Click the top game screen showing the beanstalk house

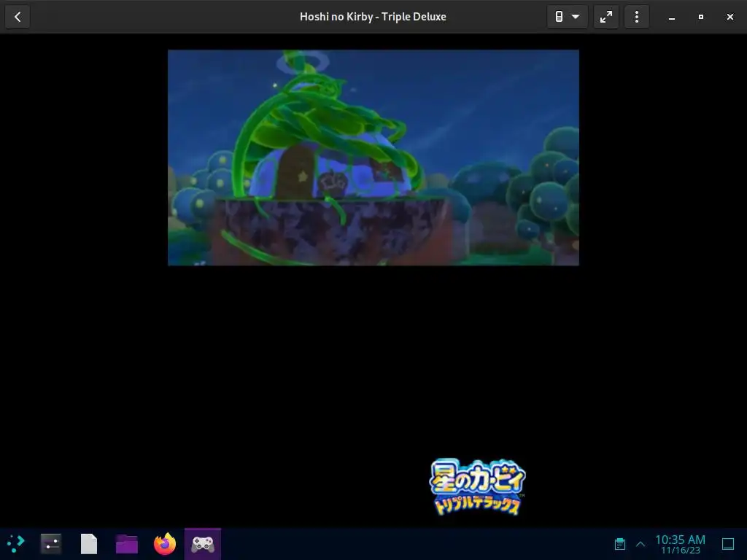pyautogui.click(x=373, y=157)
